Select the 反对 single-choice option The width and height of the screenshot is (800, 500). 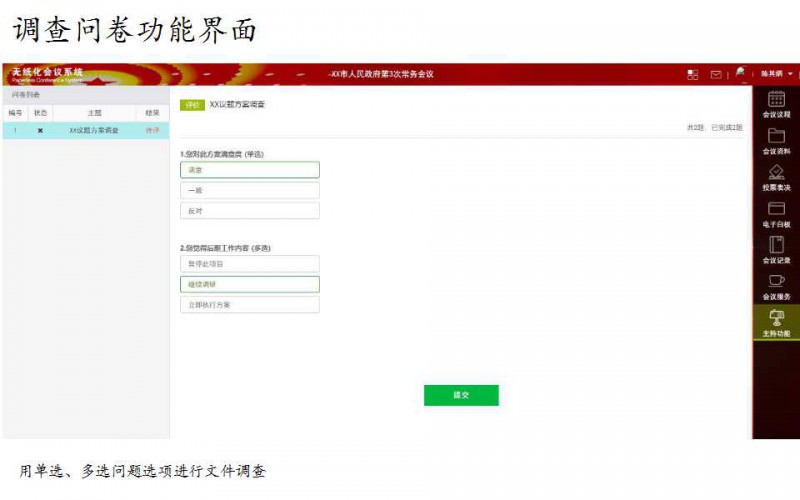tap(250, 211)
